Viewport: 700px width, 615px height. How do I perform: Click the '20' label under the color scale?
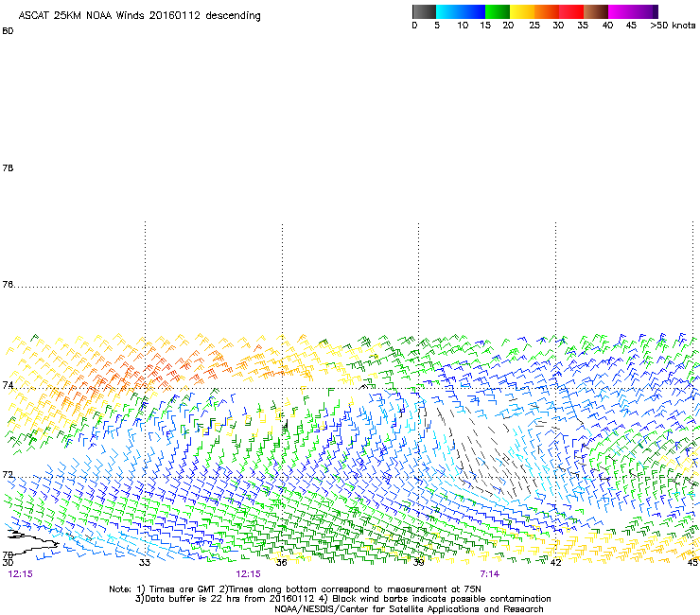coord(508,26)
